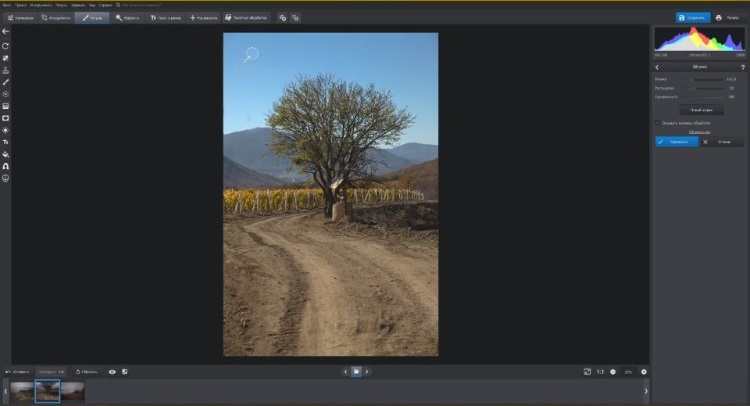Click the back arrow in left toolbar
750x406 pixels.
point(6,31)
